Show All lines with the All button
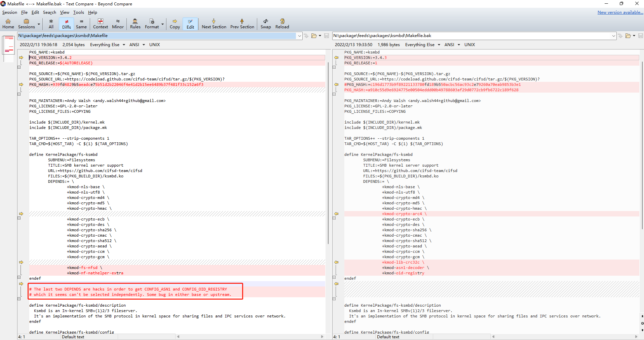Screen dimensions: 644x340 tap(51, 24)
